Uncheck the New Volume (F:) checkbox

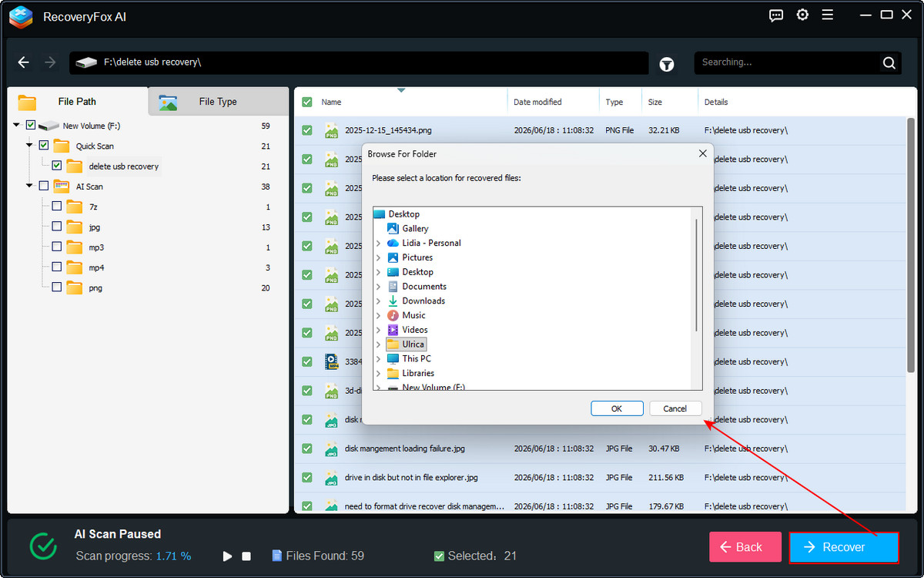pos(31,126)
